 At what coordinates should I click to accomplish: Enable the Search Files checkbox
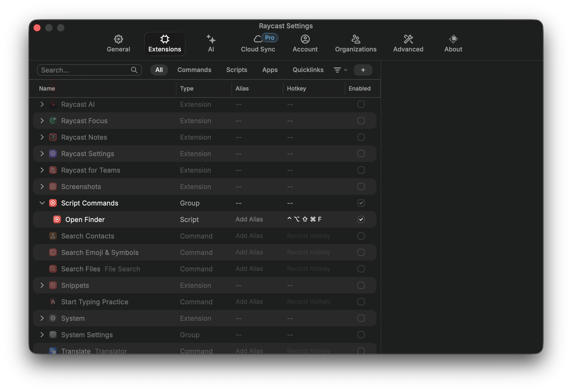pyautogui.click(x=361, y=269)
